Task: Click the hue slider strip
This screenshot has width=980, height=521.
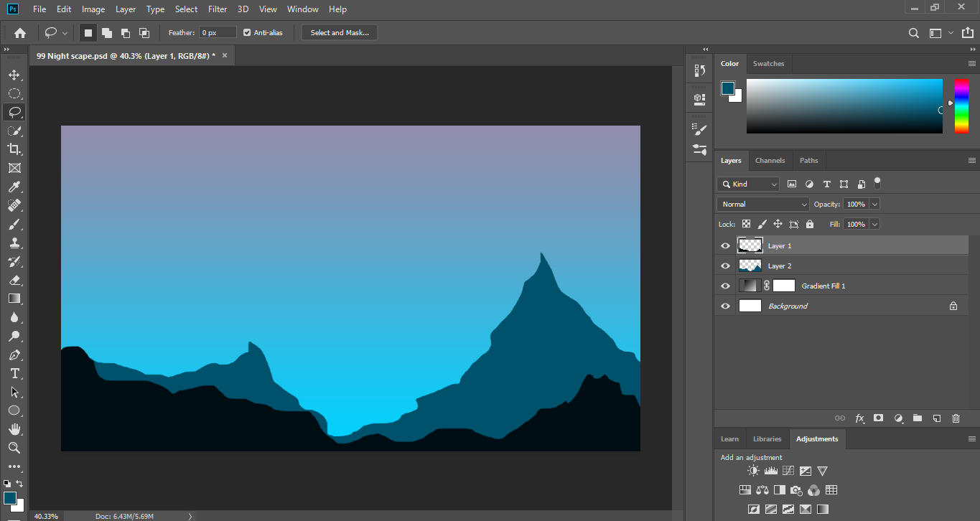Action: pyautogui.click(x=961, y=106)
